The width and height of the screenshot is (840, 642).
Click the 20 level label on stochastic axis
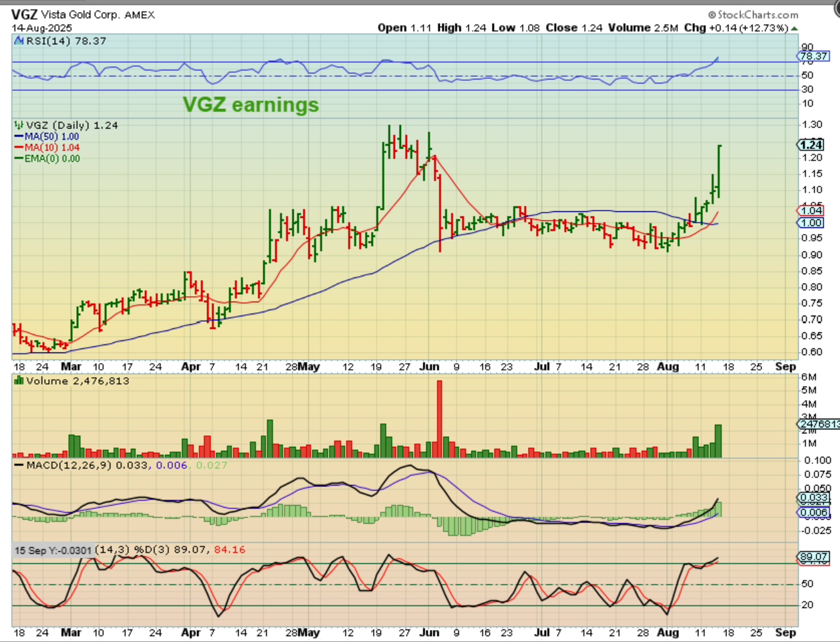pyautogui.click(x=808, y=605)
